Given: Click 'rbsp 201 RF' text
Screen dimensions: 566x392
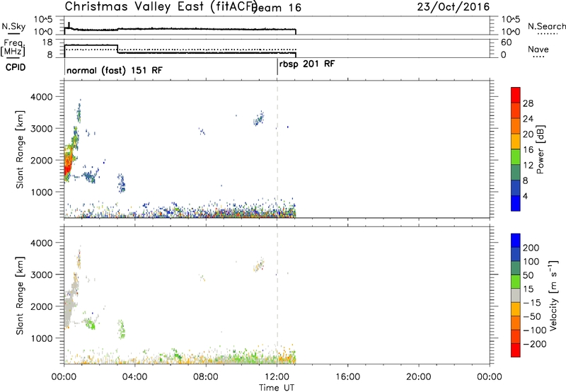Looking at the screenshot, I should click(x=307, y=64).
